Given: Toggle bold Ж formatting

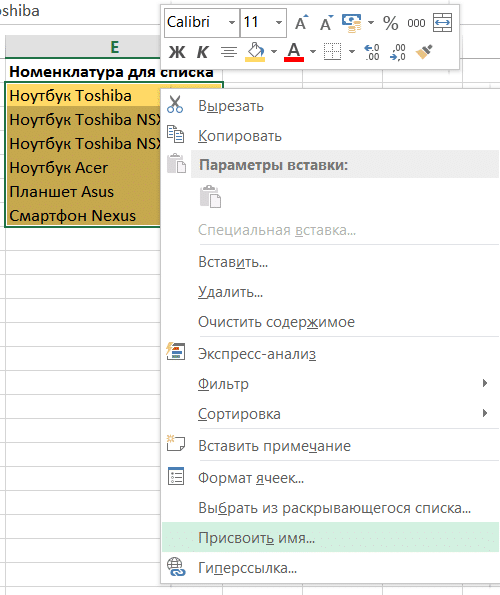Looking at the screenshot, I should pyautogui.click(x=177, y=52).
